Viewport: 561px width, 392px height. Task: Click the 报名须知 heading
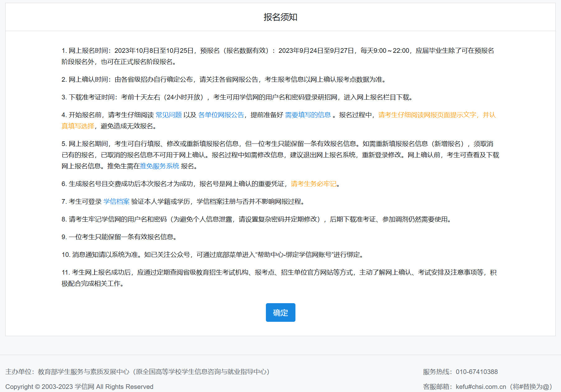click(280, 17)
